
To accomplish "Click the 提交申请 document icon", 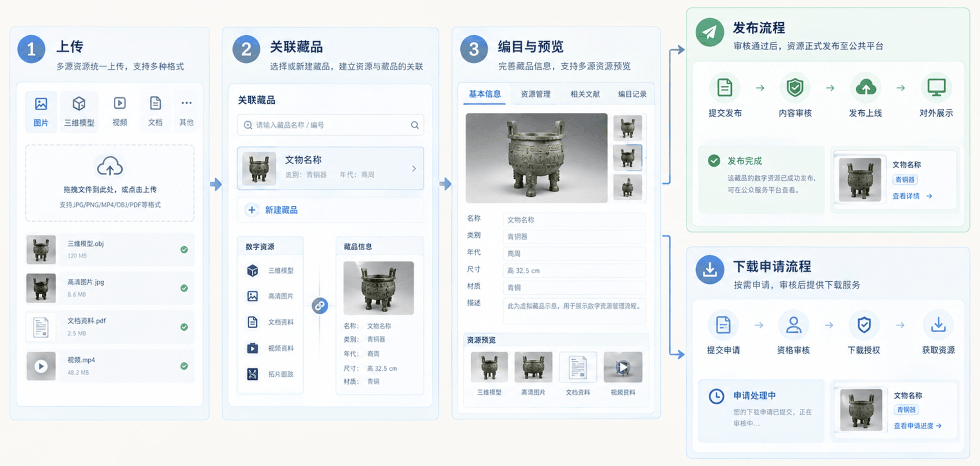I will pos(723,325).
